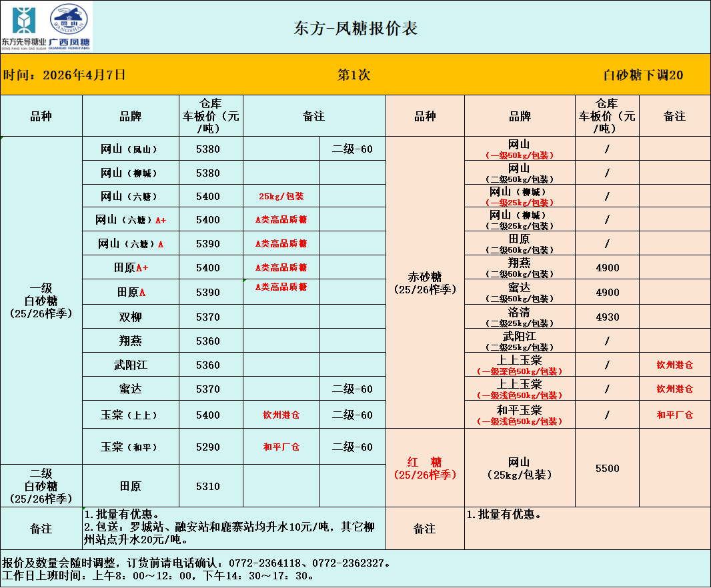This screenshot has width=711, height=588.
Task: Click price 4900 in the 翔燕 赤砂糖 row
Action: click(608, 268)
